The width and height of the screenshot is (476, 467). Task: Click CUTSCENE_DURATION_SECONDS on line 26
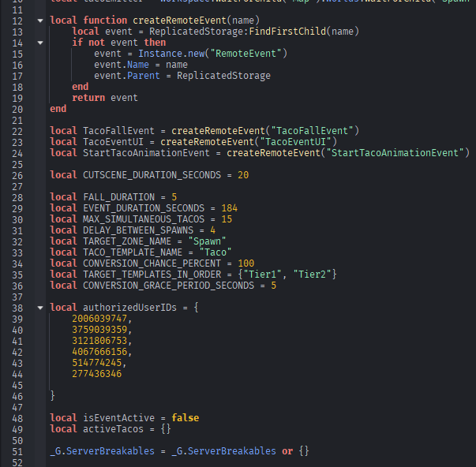click(x=152, y=175)
